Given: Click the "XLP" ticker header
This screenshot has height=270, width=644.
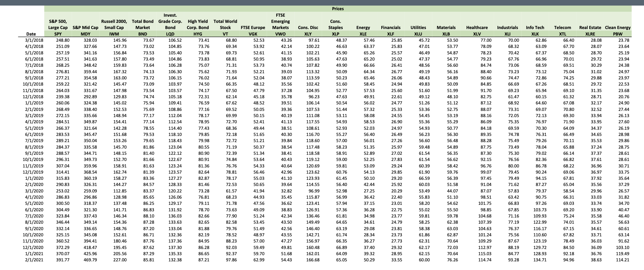Looking at the screenshot, I should click(x=336, y=34).
